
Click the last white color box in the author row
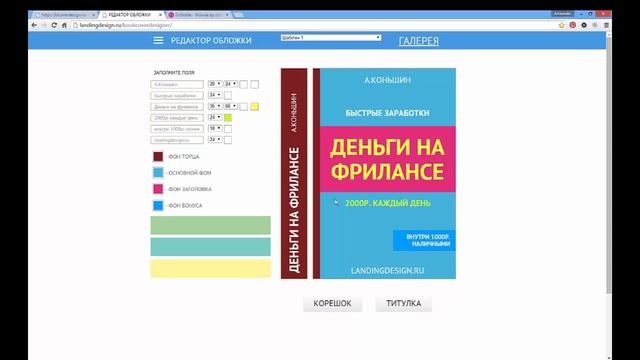254,84
